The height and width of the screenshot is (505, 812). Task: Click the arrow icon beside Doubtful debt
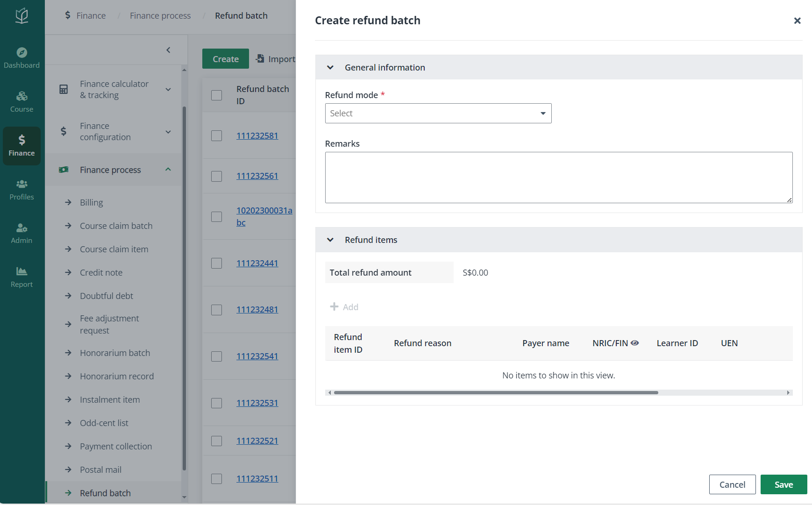(x=68, y=296)
